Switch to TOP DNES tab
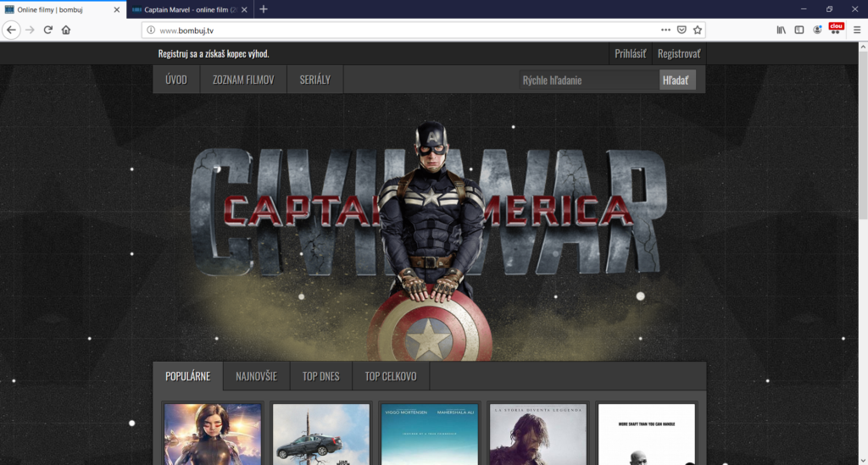Viewport: 868px width, 465px height. coord(321,377)
